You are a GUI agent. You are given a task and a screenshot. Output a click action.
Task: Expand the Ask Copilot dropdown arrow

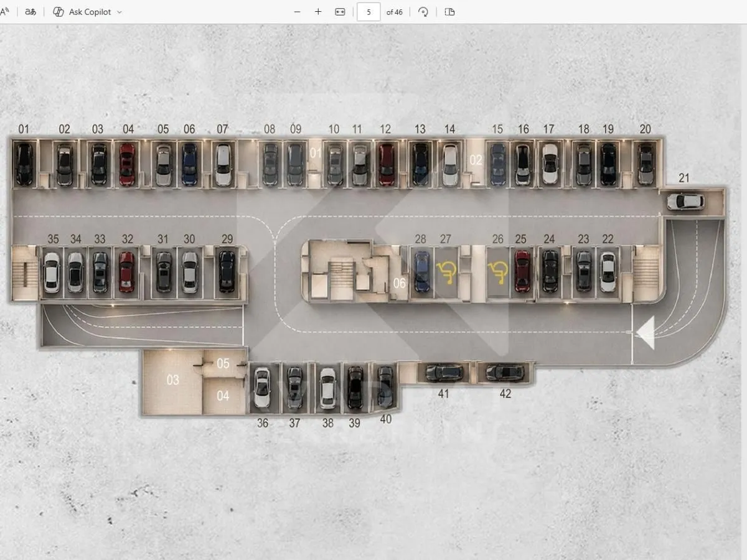pyautogui.click(x=120, y=12)
